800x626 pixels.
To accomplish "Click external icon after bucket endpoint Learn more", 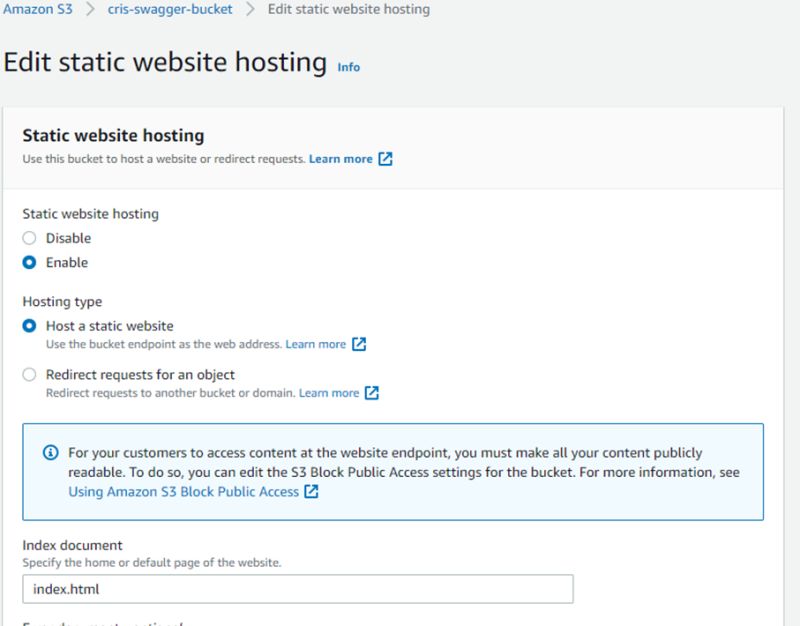I will pos(359,344).
